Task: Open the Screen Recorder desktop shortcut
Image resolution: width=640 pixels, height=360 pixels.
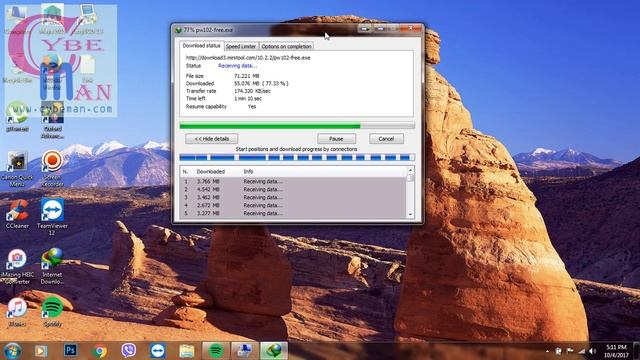Action: coord(52,168)
